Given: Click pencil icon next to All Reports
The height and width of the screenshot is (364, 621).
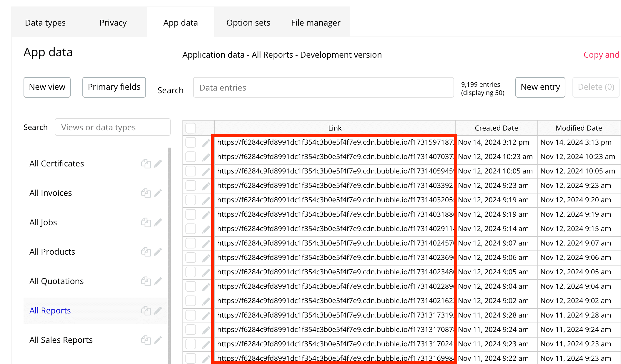Looking at the screenshot, I should tap(158, 310).
